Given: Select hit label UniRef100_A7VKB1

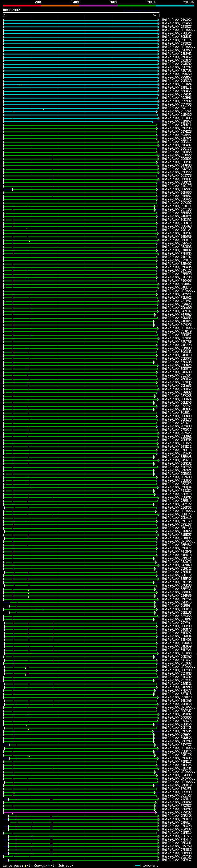Looking at the screenshot, I should pos(177,95).
